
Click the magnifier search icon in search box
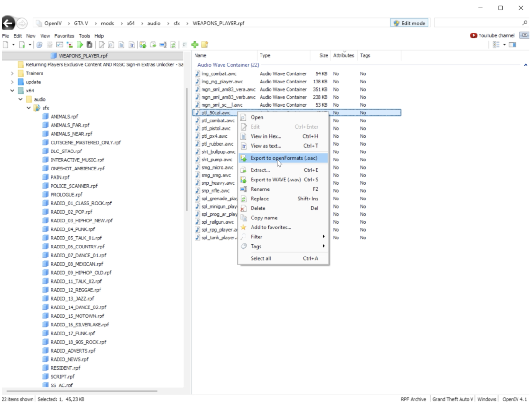pos(525,23)
